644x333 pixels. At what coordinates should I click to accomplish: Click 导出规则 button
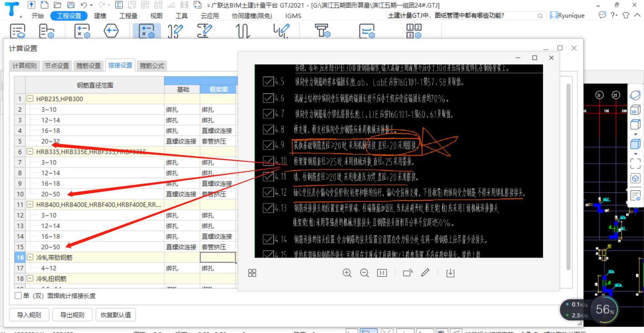[72, 315]
